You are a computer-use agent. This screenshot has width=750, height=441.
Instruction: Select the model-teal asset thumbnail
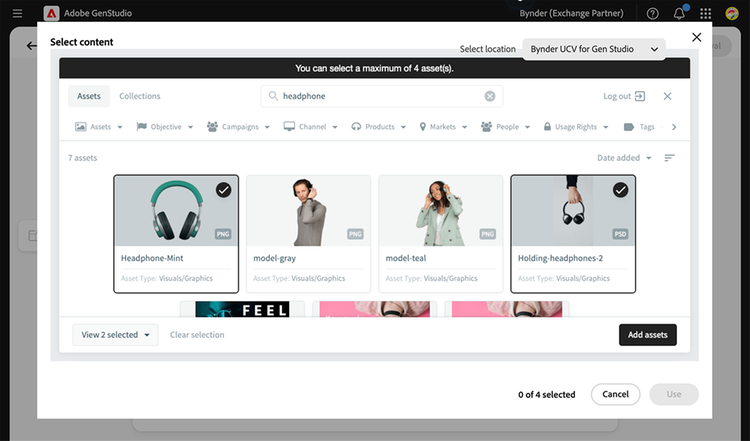point(441,211)
